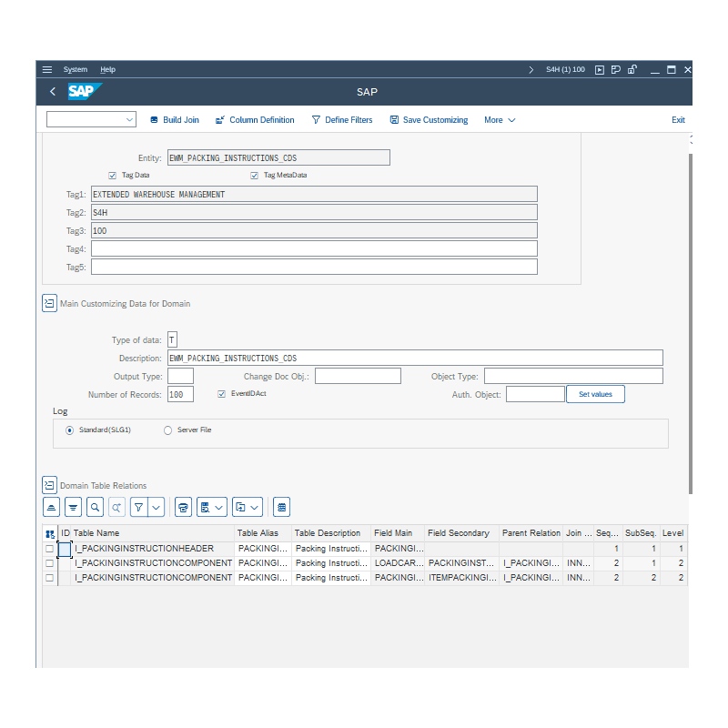Sort the table in ascending order
Viewport: 728px width, 728px height.
pyautogui.click(x=51, y=507)
